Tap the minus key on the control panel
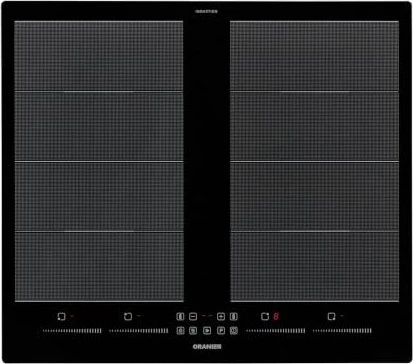Viewport: 413px width, 364px height. (193, 316)
